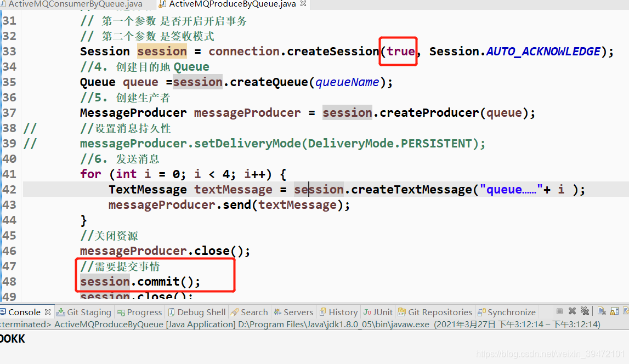Screen dimensions: 629x364
Task: Click line number 42 in the gutter
Action: (x=9, y=189)
